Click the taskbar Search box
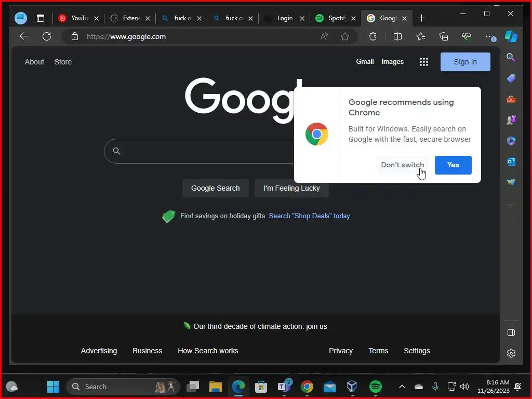 (x=123, y=387)
